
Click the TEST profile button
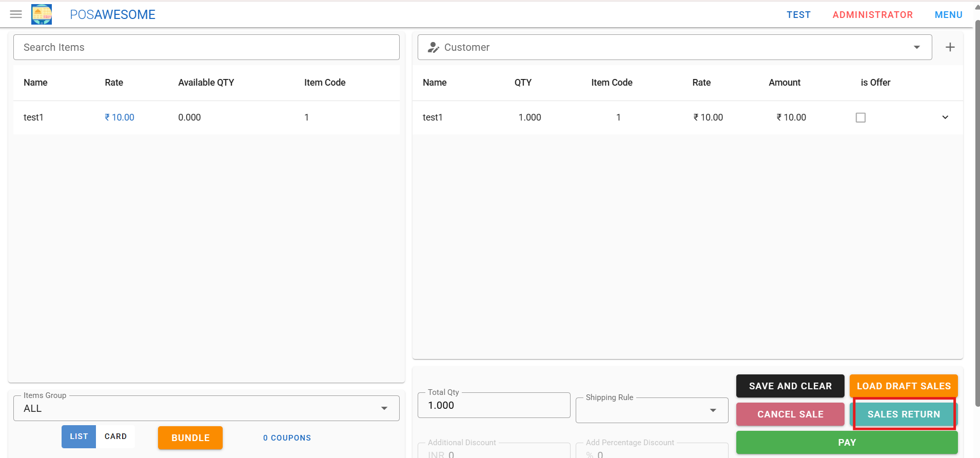798,15
